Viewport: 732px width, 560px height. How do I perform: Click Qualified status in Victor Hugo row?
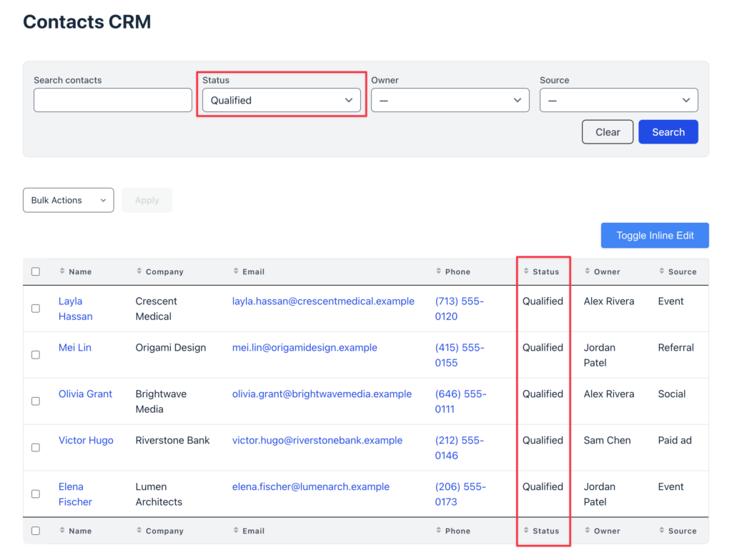coord(543,440)
